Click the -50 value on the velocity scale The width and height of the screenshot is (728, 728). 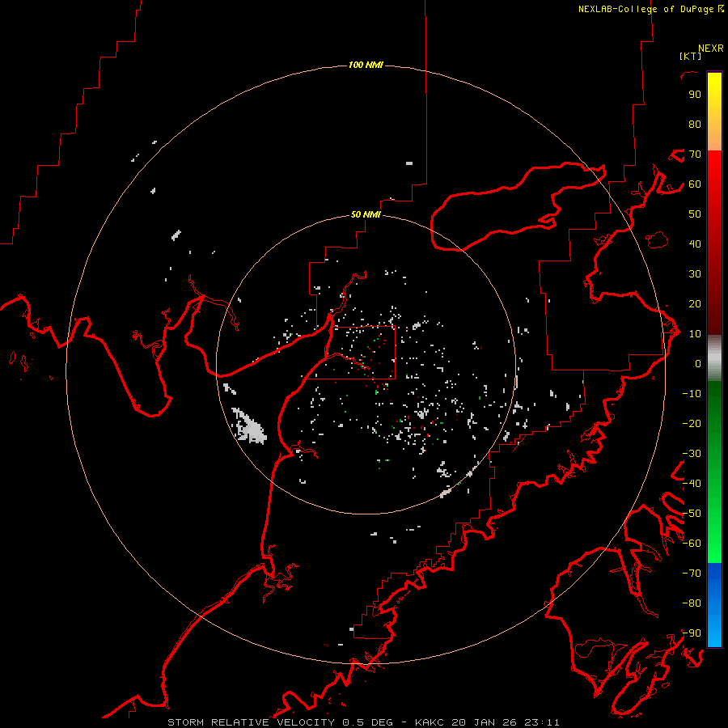click(692, 514)
